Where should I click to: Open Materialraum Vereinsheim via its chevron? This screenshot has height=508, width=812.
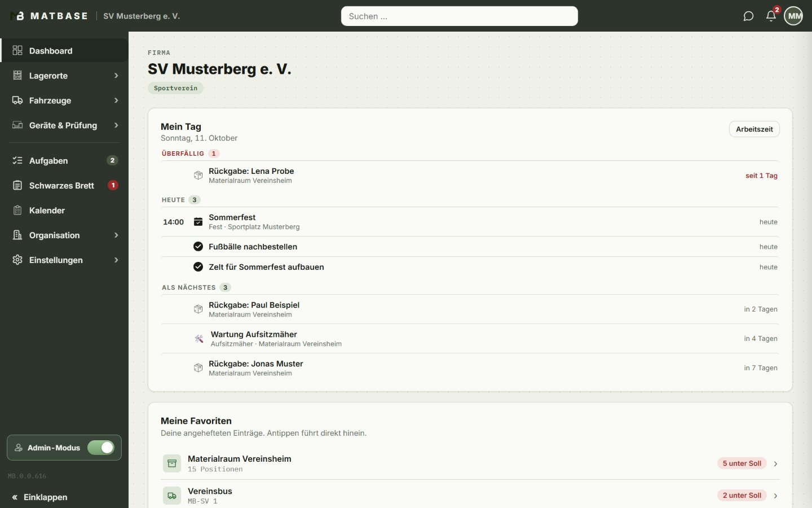coord(776,463)
